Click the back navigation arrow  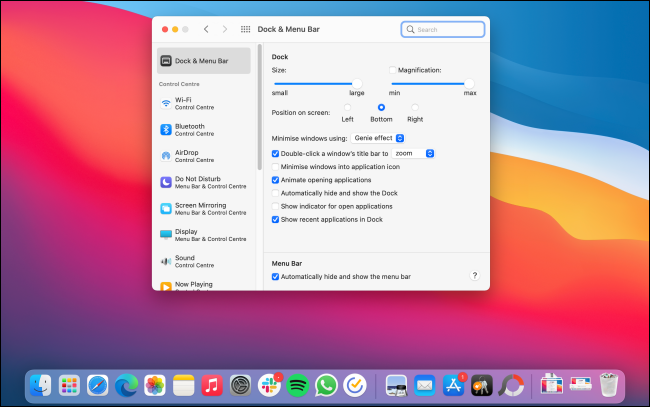pos(206,30)
